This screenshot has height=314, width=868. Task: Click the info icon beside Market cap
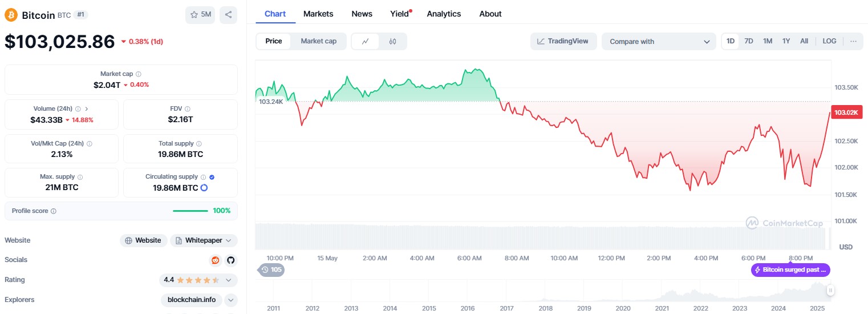pyautogui.click(x=139, y=74)
